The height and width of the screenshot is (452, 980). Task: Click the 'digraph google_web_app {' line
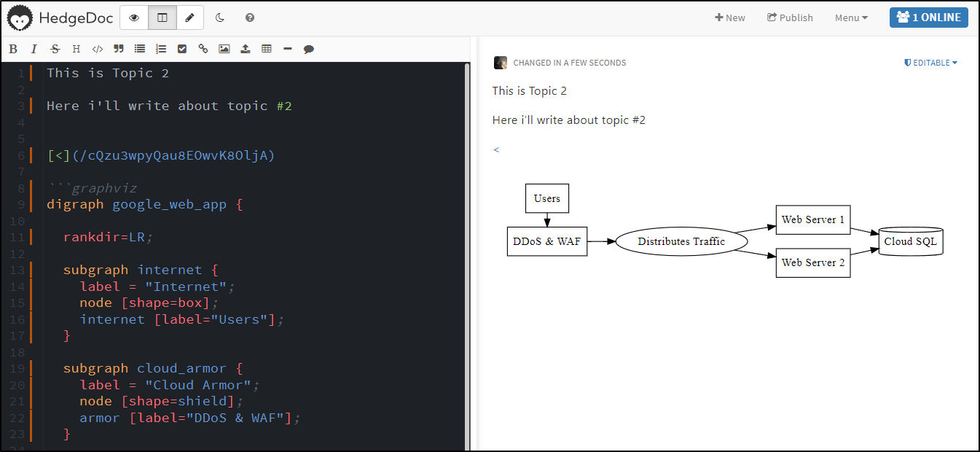coord(145,204)
